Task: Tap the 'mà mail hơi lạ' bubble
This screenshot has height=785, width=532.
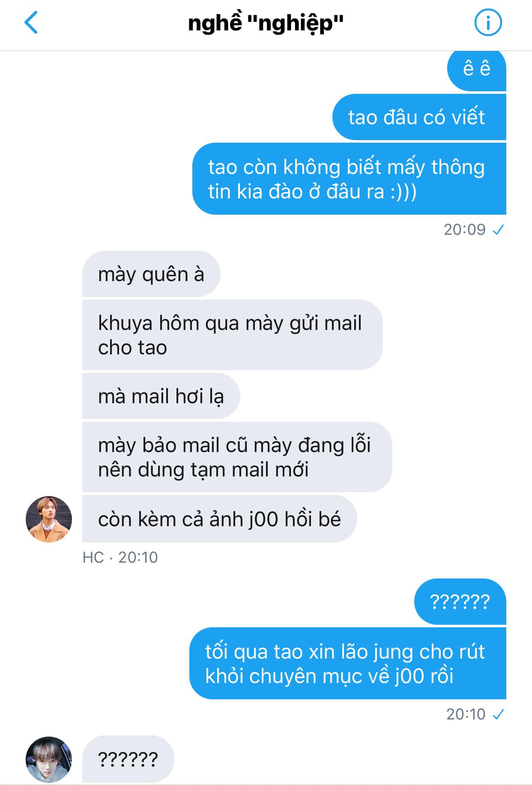Action: [161, 396]
